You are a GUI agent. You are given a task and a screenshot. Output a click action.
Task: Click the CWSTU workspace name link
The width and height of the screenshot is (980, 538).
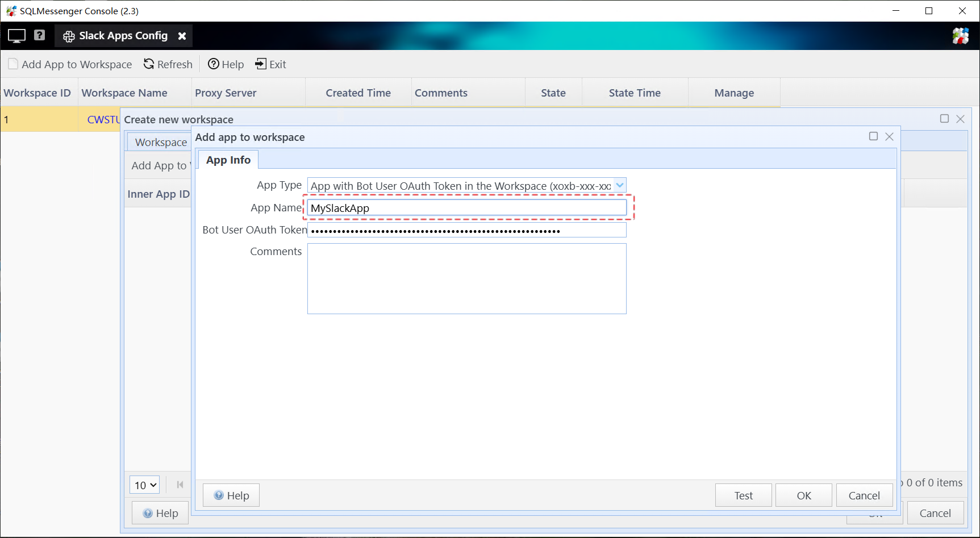103,119
